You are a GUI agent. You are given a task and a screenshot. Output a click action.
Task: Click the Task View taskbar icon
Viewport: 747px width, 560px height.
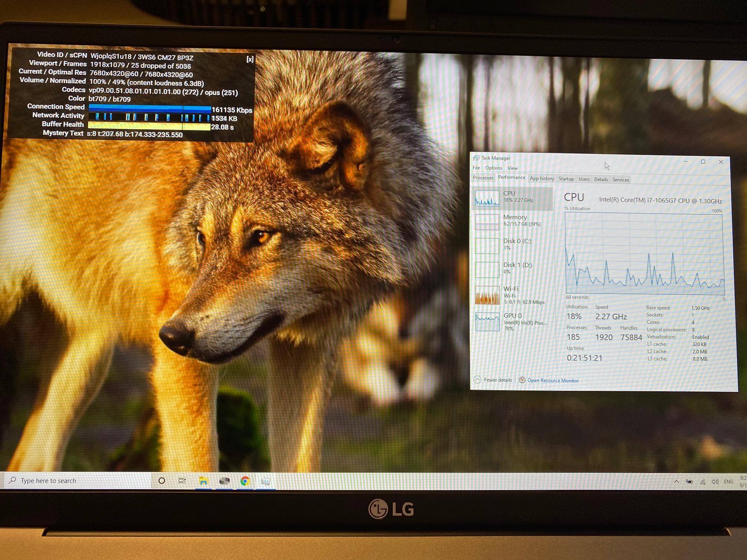click(x=182, y=481)
